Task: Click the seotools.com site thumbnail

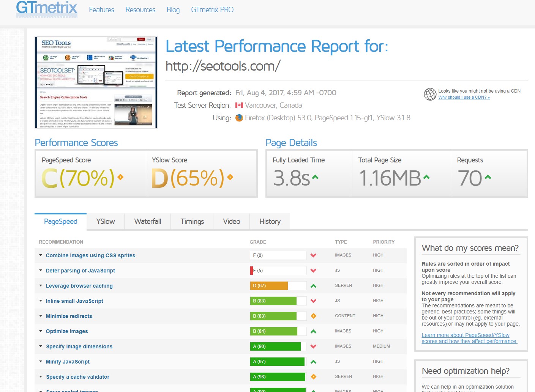Action: click(x=96, y=82)
